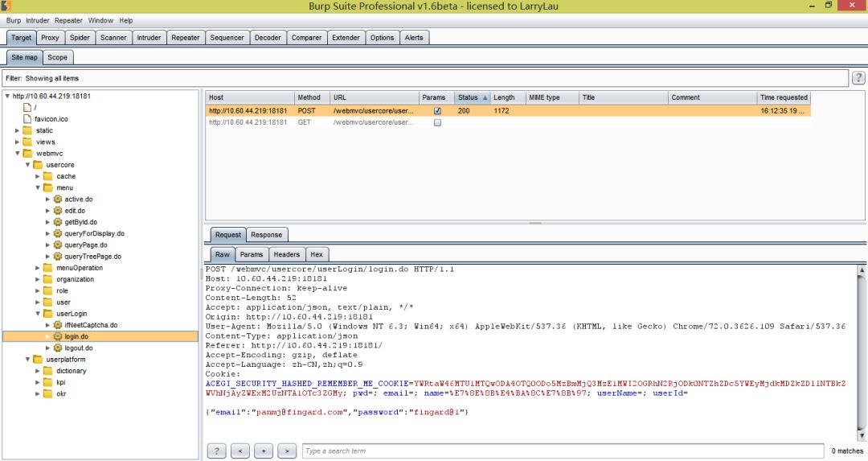Screen dimensions: 868x461
Task: Click the webmvc folder icon
Action: (27, 154)
